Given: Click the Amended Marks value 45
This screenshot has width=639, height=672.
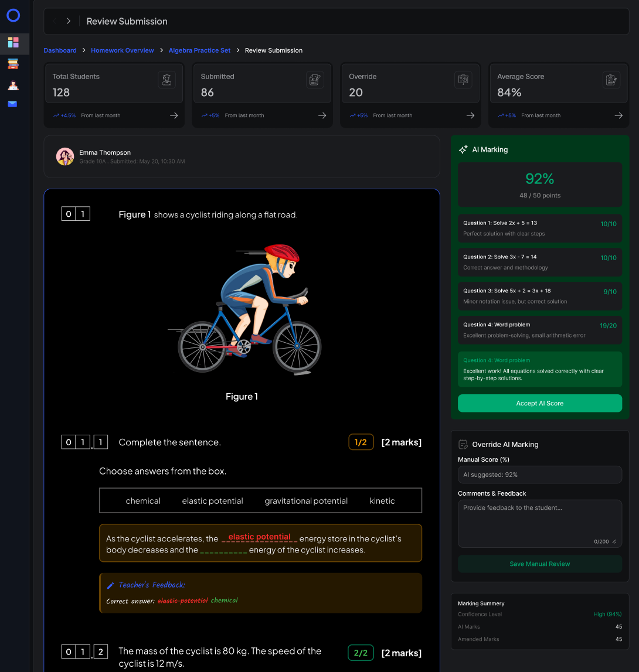Looking at the screenshot, I should click(x=618, y=639).
